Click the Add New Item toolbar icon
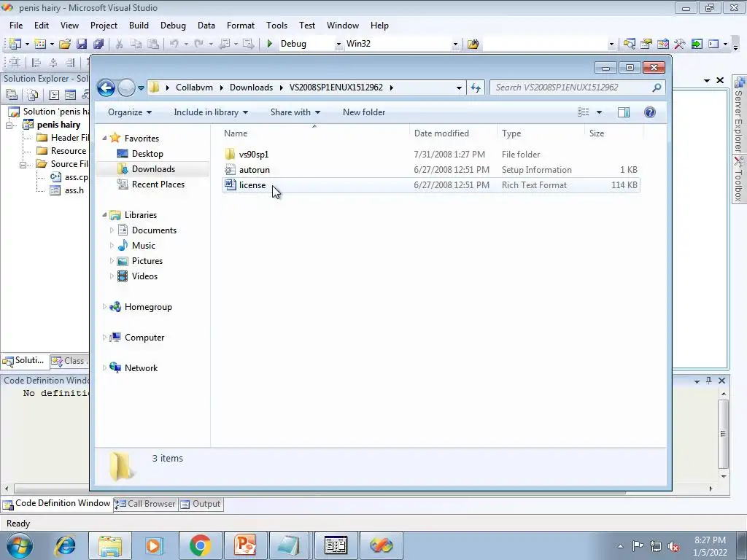747x560 pixels. (x=40, y=44)
